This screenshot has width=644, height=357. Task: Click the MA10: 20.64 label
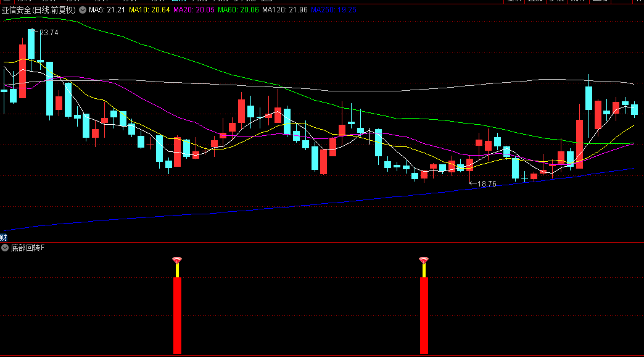click(x=149, y=10)
